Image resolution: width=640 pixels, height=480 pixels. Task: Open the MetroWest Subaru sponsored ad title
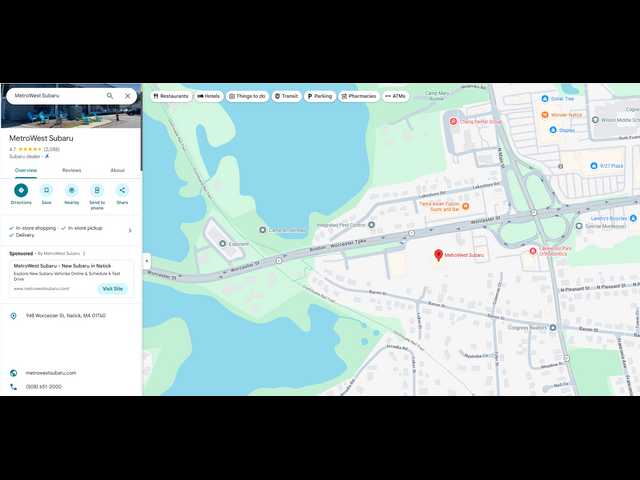coord(62,266)
